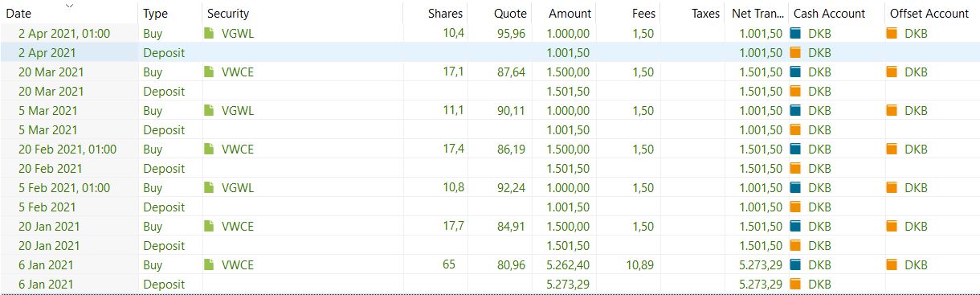Click shares value 10,4
The image size is (980, 295).
[x=453, y=33]
